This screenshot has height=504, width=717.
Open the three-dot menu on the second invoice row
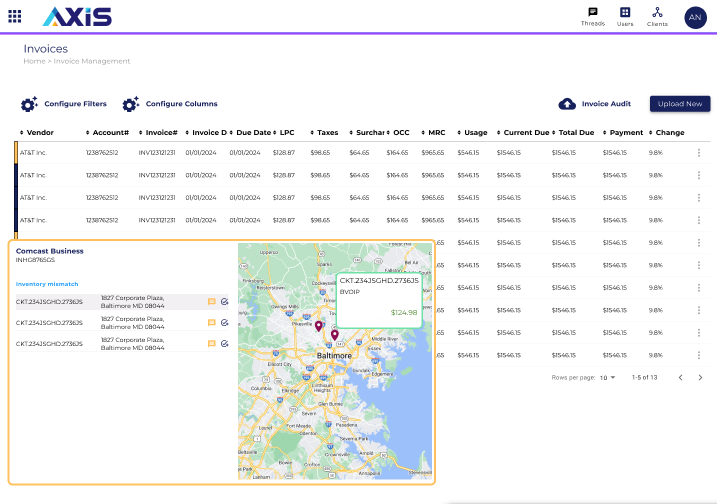pos(699,175)
